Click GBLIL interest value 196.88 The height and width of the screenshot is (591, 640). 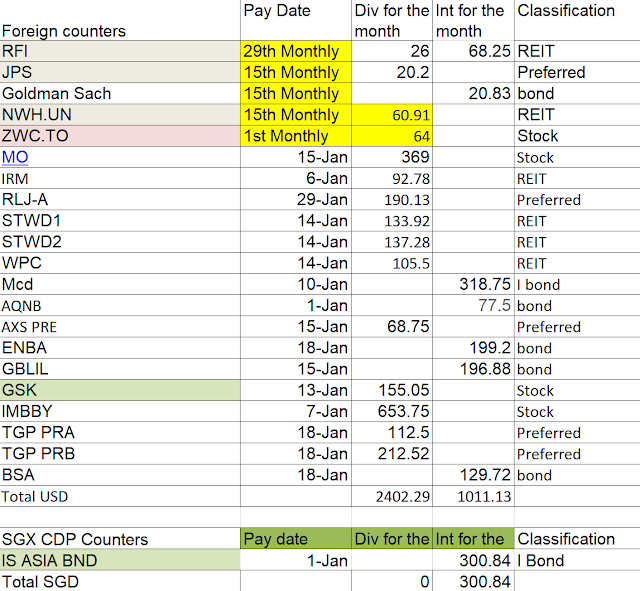tap(473, 369)
